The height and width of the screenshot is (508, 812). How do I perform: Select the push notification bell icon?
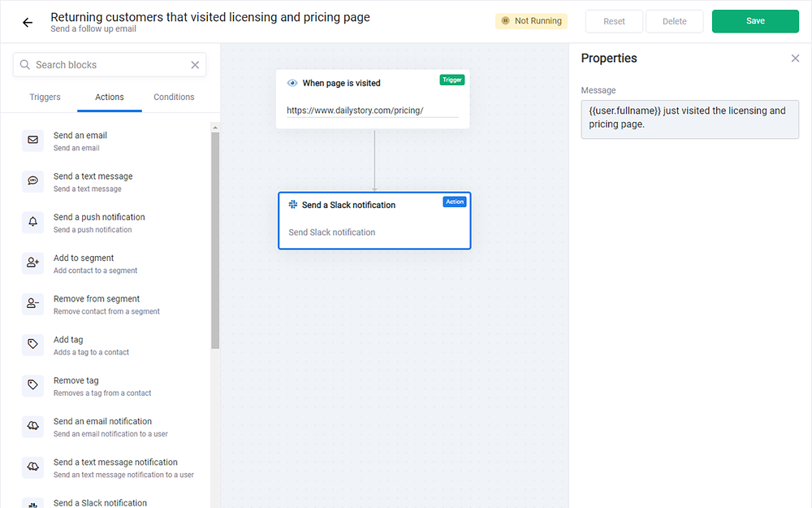coord(32,222)
